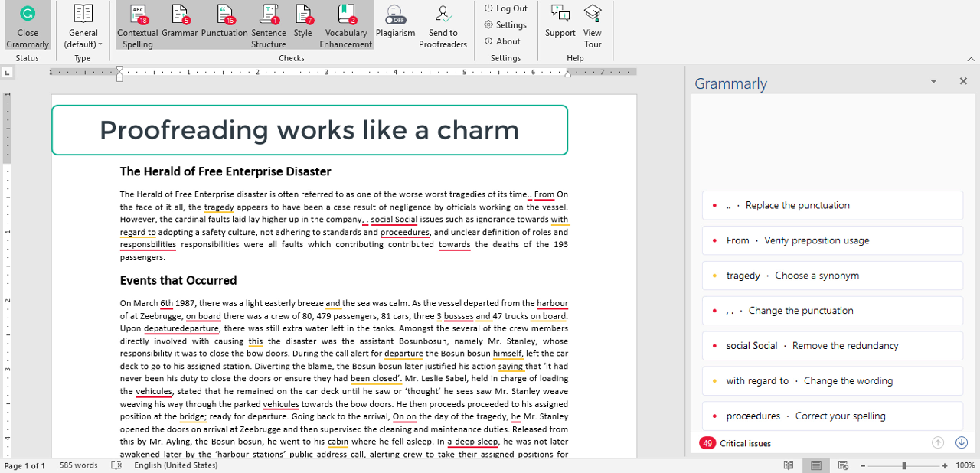Open the 'social Social' redundancy card
The height and width of the screenshot is (473, 980).
(832, 346)
